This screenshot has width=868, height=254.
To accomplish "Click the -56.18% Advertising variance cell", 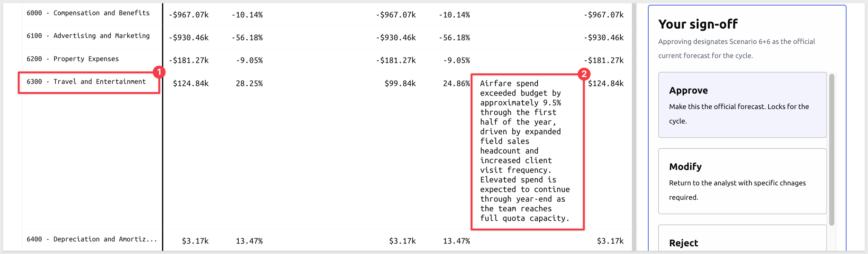I will point(247,38).
